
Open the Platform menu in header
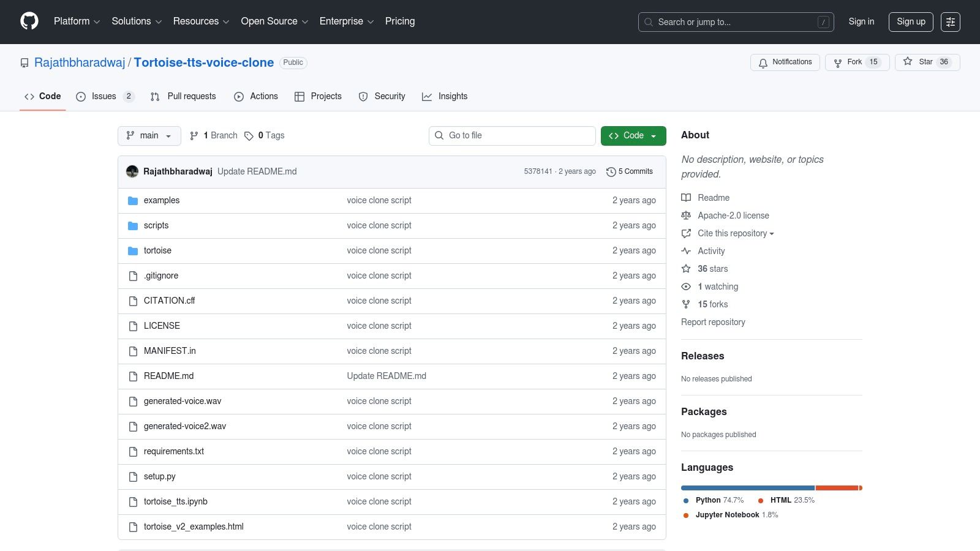pos(77,21)
